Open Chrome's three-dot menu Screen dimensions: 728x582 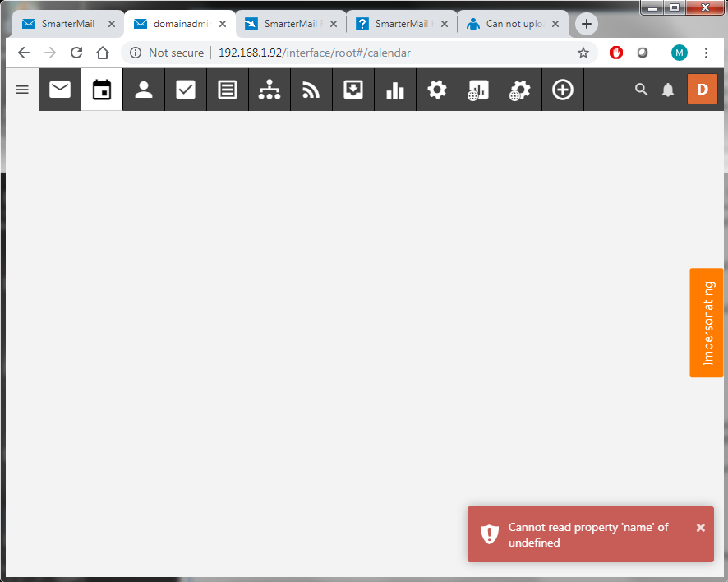tap(706, 53)
